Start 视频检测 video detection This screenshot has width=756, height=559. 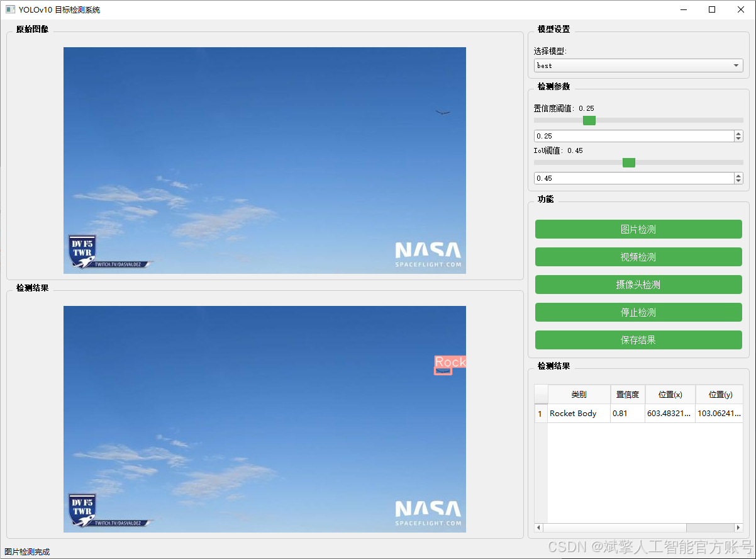(638, 257)
